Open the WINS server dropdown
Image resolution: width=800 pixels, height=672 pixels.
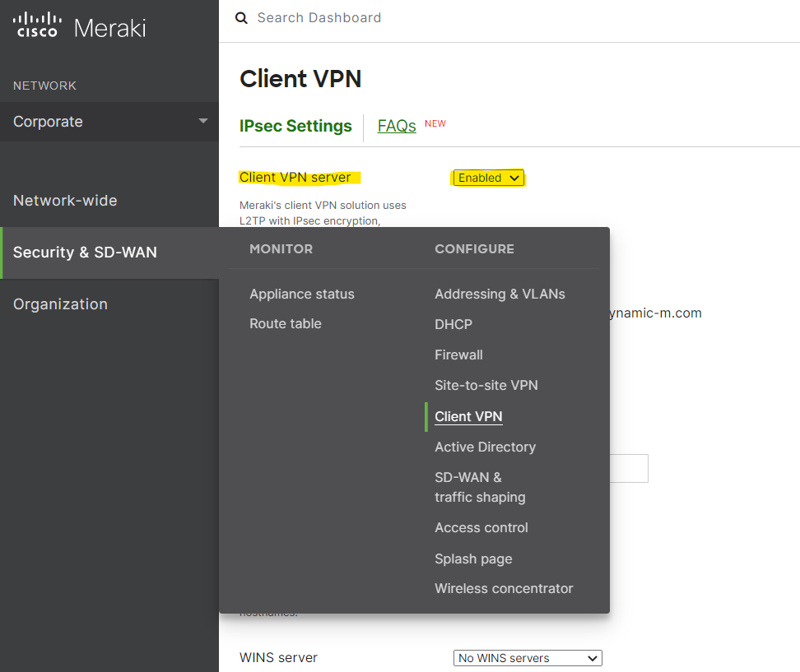click(527, 658)
